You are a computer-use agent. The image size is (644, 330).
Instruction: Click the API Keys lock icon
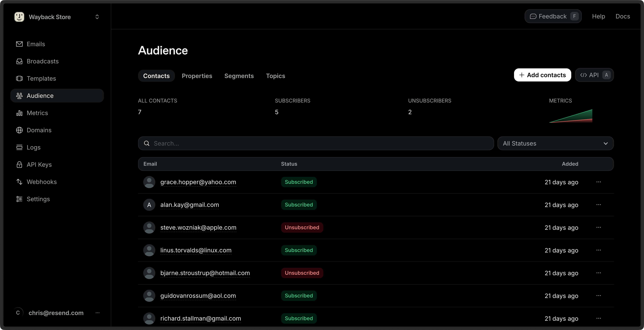[x=19, y=165]
